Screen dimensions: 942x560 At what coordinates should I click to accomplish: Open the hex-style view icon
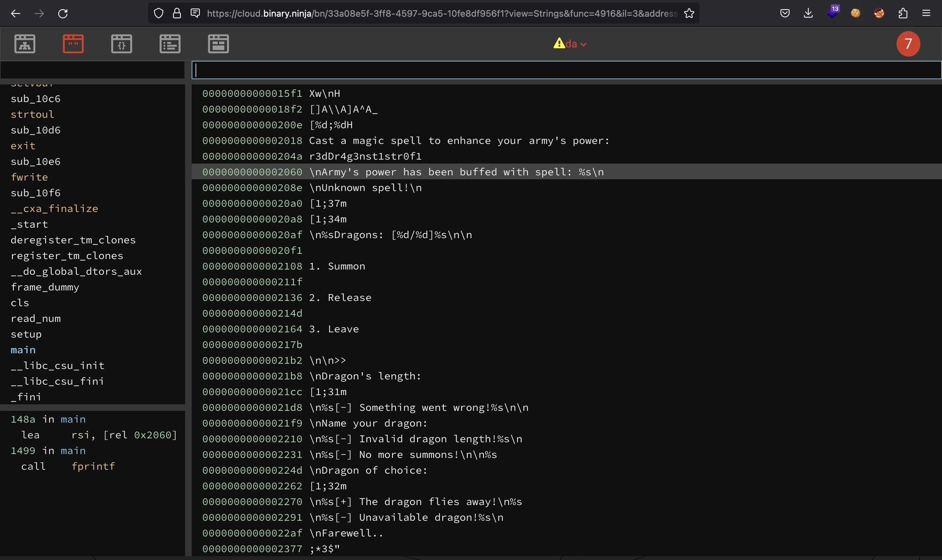pos(218,44)
